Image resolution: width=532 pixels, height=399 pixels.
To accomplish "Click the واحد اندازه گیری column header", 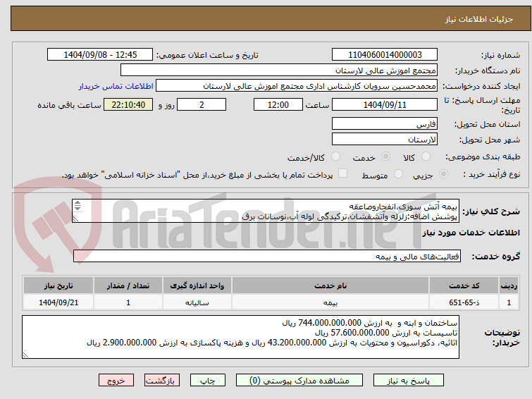I will point(197,286).
